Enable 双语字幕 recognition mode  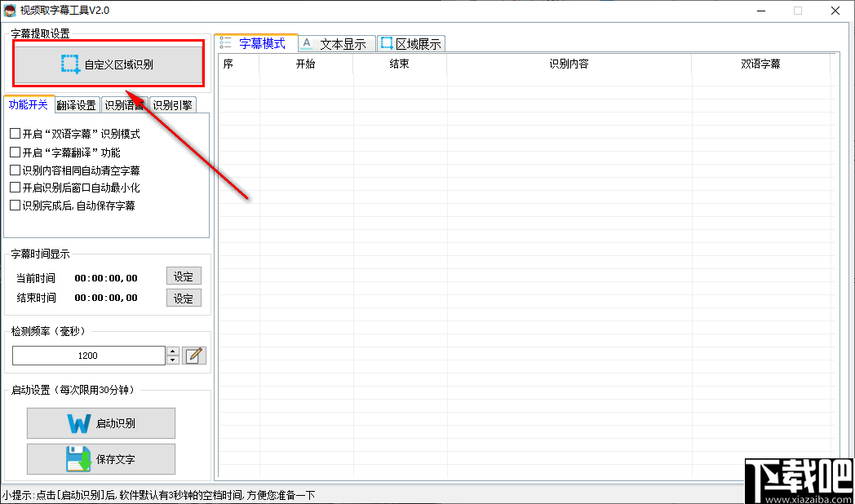[14, 132]
